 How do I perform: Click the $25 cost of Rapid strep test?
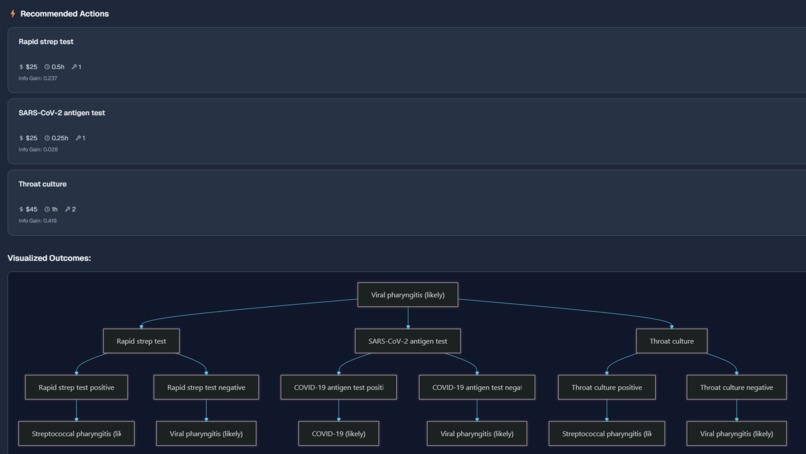[31, 67]
